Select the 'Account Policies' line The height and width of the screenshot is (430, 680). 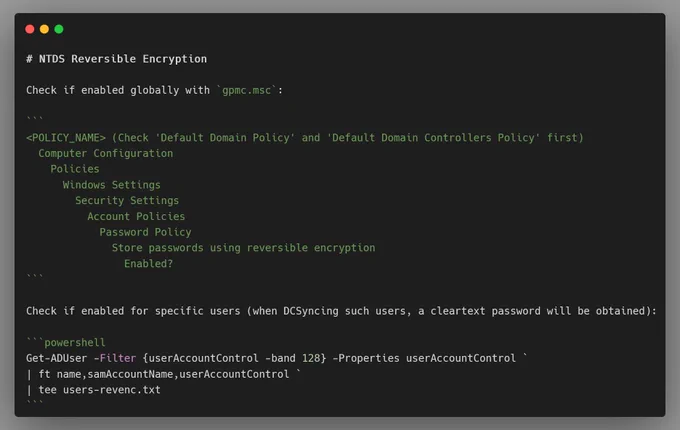tap(136, 216)
